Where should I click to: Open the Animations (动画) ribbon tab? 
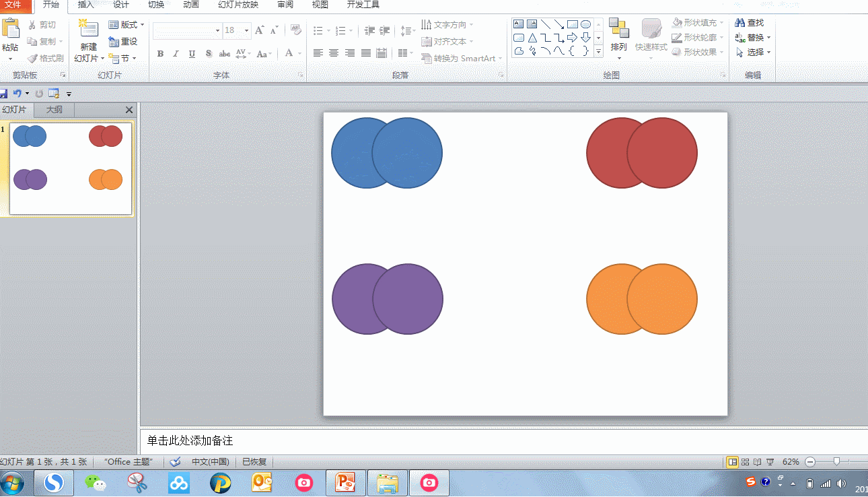pos(191,5)
